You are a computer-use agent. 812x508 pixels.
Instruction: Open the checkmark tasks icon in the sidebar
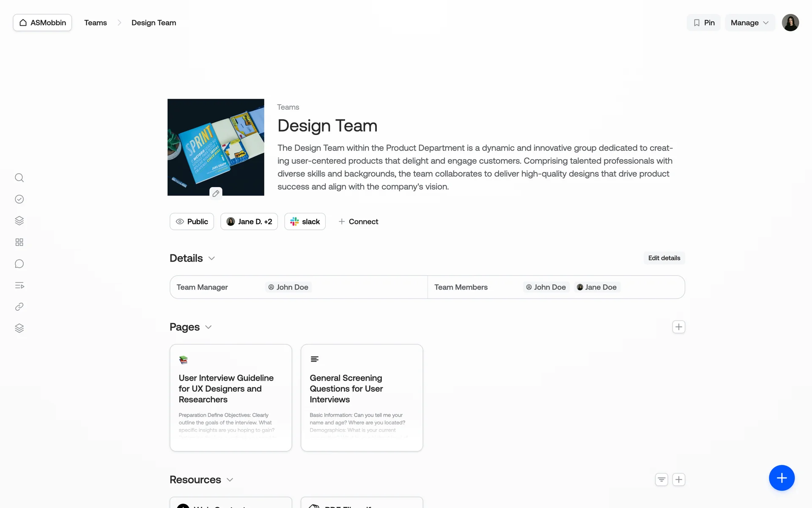[19, 199]
